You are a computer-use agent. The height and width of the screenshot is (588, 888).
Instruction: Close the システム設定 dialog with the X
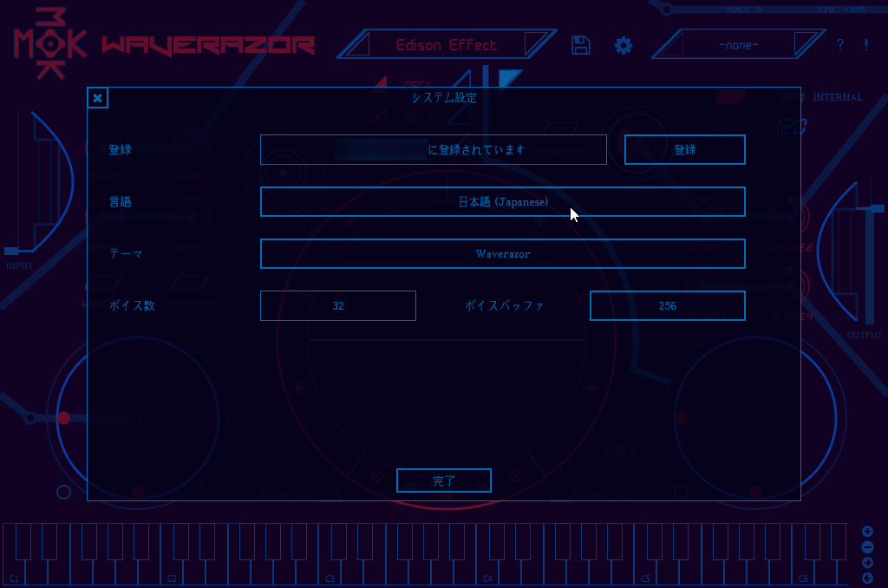pyautogui.click(x=97, y=98)
